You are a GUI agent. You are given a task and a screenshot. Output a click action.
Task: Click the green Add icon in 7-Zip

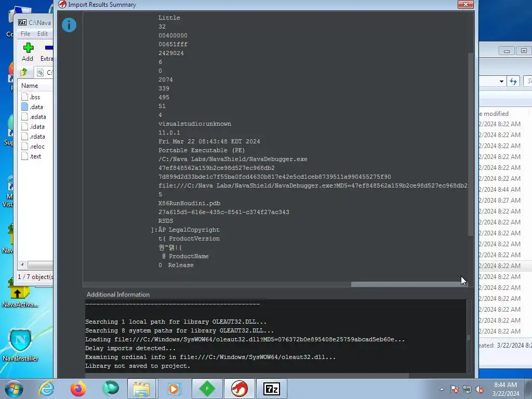click(x=28, y=47)
